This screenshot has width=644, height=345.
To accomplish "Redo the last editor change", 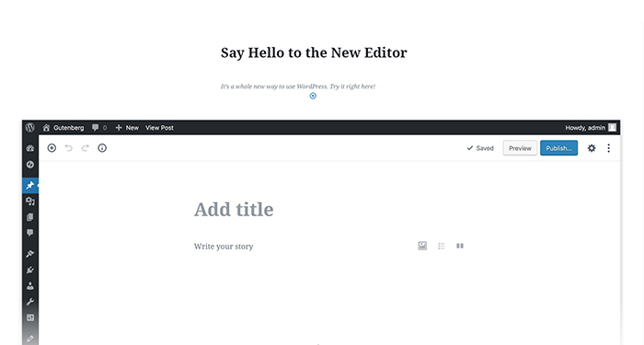I will (x=85, y=148).
